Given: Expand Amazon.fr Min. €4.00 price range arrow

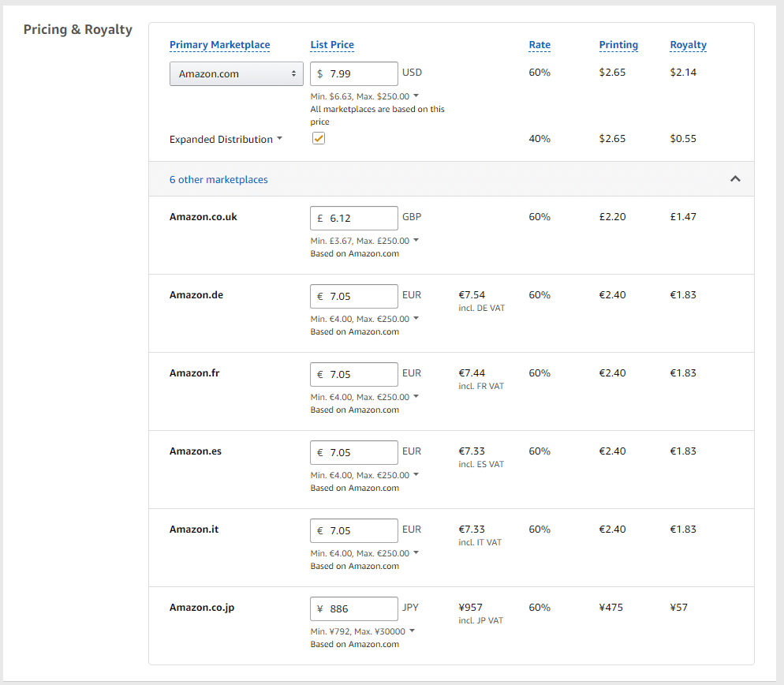Looking at the screenshot, I should (416, 396).
